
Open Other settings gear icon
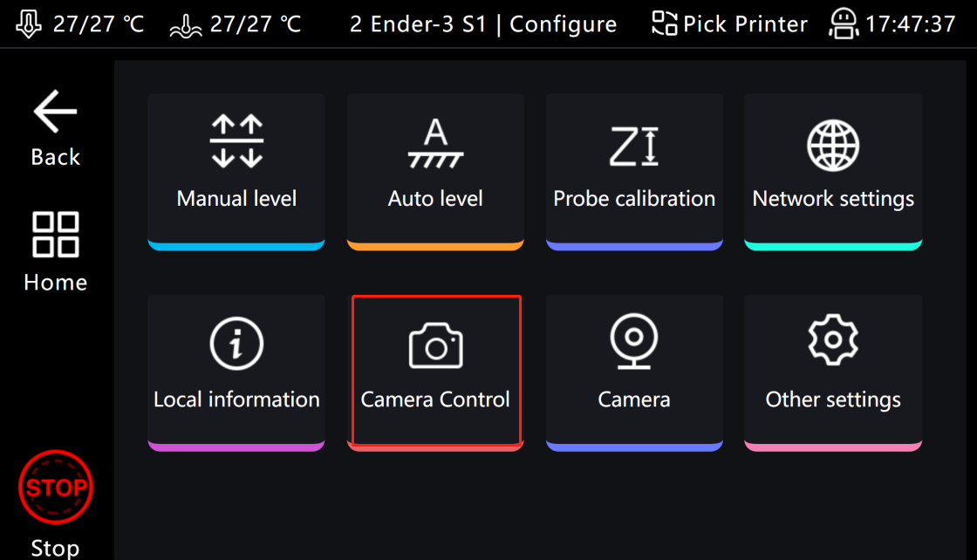[x=833, y=341]
